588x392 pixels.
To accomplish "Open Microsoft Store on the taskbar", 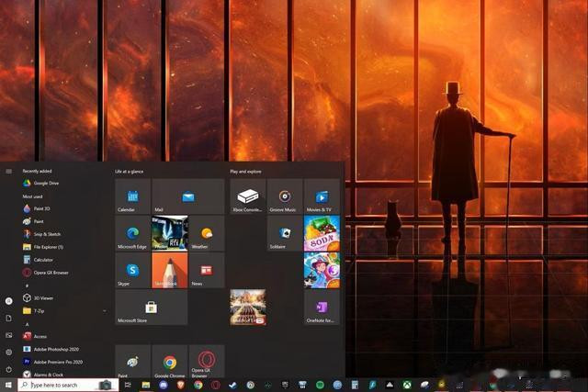I will pyautogui.click(x=302, y=385).
